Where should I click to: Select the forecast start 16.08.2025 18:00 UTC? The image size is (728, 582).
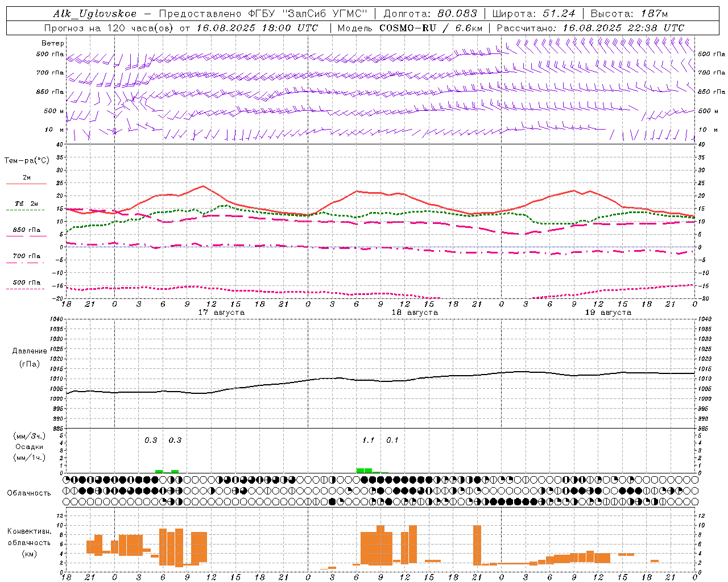(257, 28)
